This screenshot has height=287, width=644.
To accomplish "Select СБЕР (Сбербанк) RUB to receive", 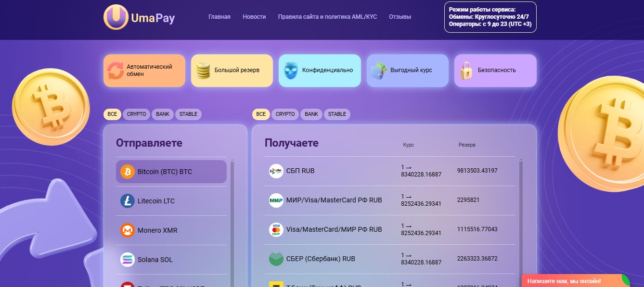I will (x=389, y=259).
